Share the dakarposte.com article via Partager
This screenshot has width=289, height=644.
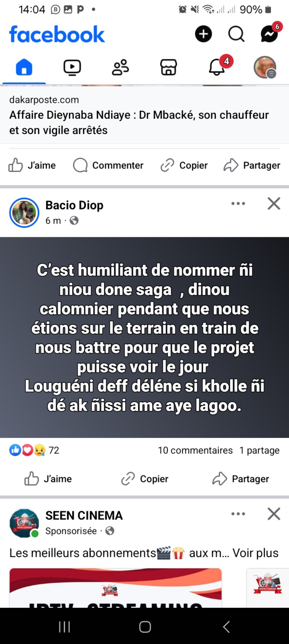252,165
